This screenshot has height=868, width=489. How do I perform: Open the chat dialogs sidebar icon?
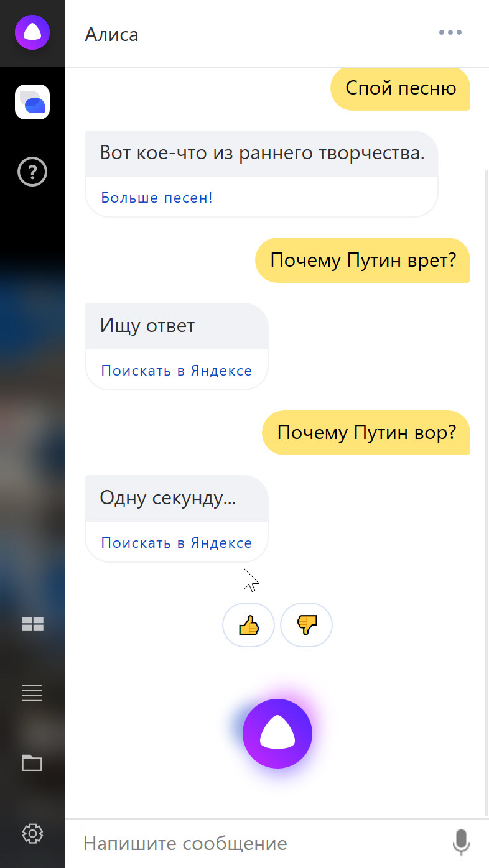click(x=32, y=101)
